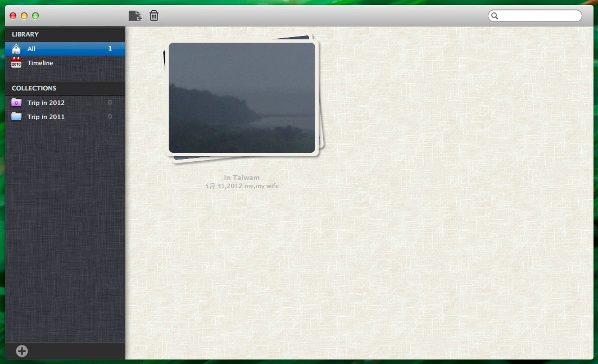This screenshot has width=598, height=364.
Task: Select All in the Library list
Action: [31, 49]
